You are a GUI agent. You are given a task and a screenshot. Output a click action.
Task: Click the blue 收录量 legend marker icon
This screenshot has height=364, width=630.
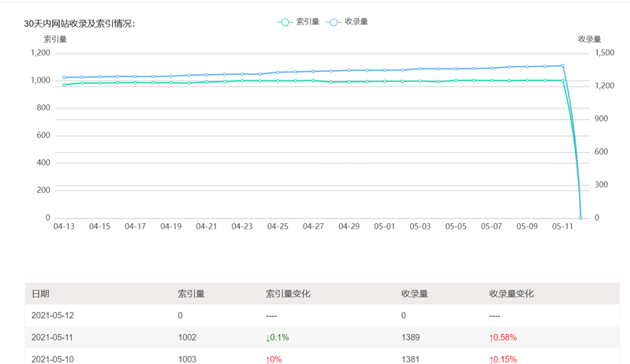tap(334, 22)
